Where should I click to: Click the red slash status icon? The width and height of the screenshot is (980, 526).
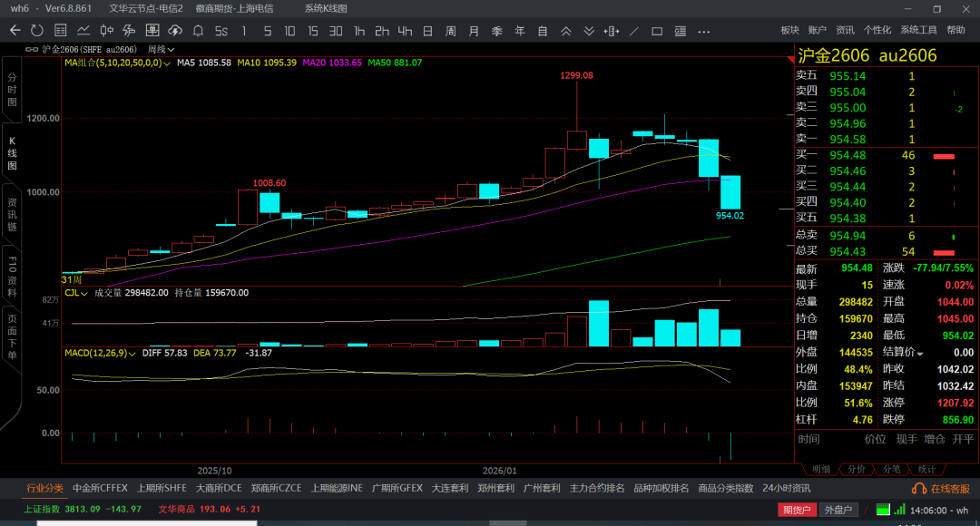[867, 510]
